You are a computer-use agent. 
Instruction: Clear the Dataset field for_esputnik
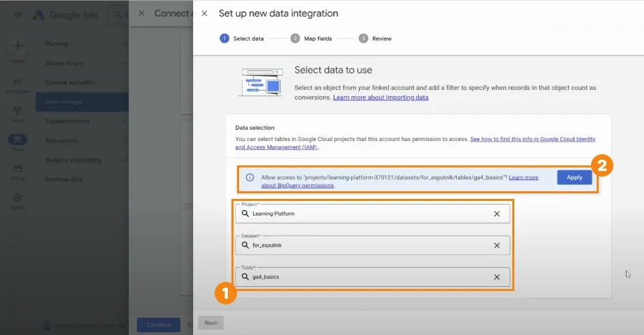(x=496, y=246)
